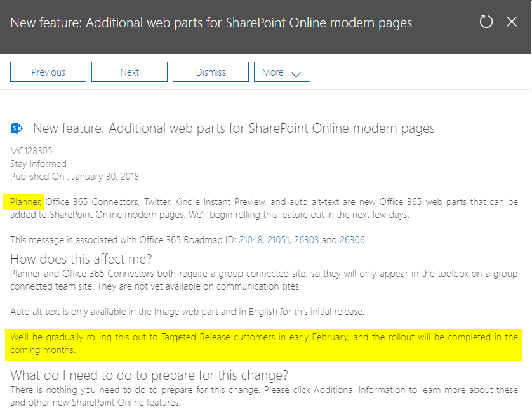Click the highlighted word Planner
Image resolution: width=532 pixels, height=414 pixels.
26,202
